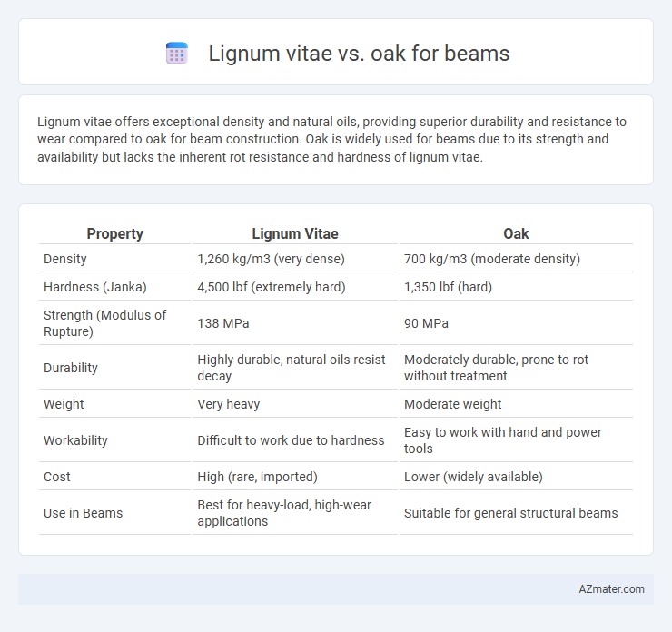
Task: Click 'Difficult to work due to hardness' cell
Action: click(291, 440)
